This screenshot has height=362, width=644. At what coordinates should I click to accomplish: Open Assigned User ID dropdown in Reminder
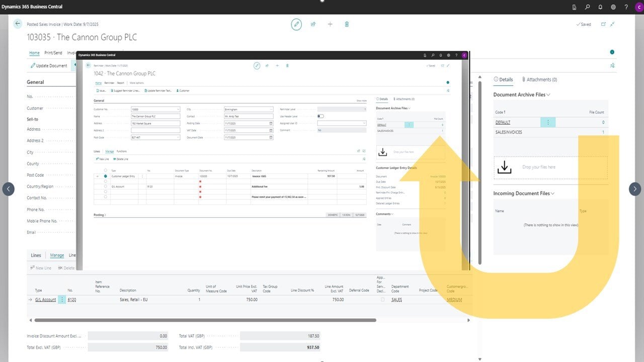click(364, 123)
